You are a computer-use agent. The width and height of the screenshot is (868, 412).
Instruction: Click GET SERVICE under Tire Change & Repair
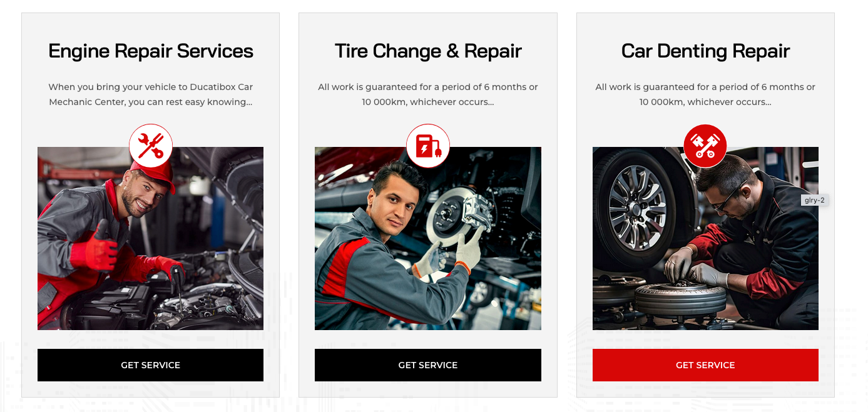click(x=428, y=365)
